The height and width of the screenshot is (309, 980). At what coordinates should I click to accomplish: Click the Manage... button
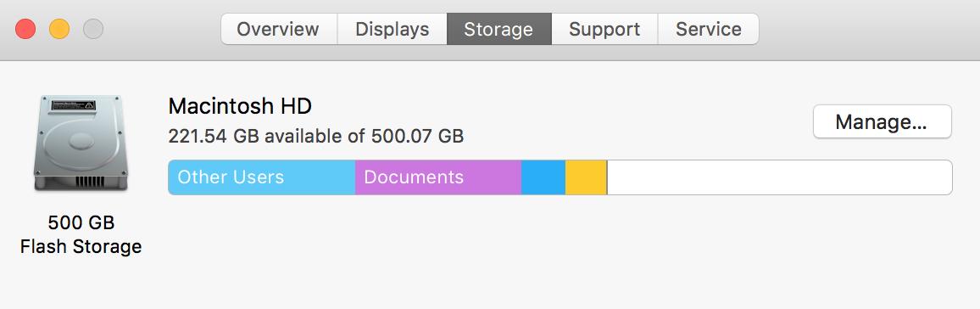point(882,122)
